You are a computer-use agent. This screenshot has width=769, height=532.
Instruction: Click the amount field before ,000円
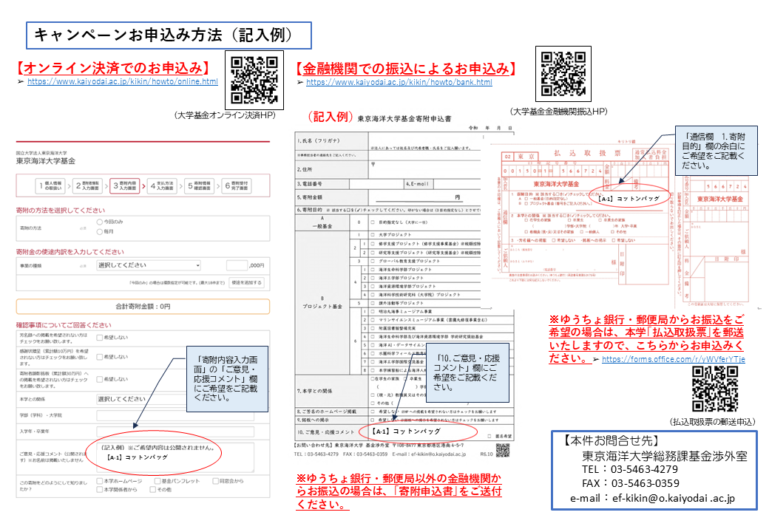(237, 265)
